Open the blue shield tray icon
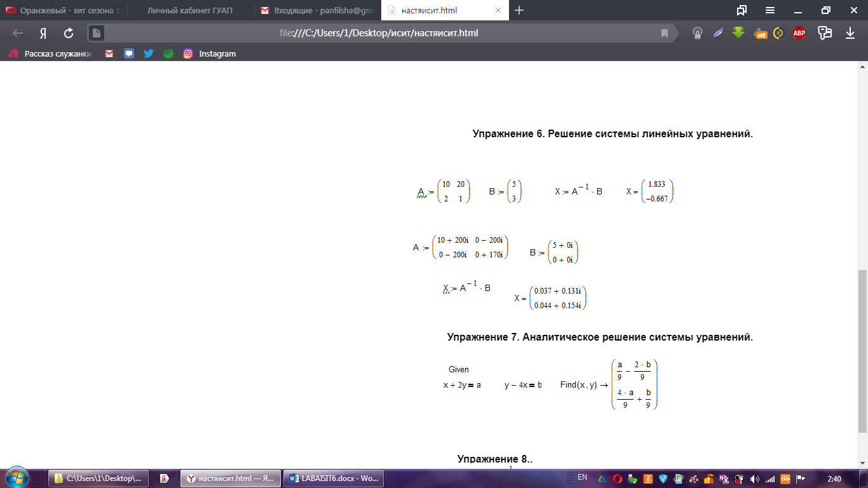Viewport: 868px width, 488px height. click(663, 479)
